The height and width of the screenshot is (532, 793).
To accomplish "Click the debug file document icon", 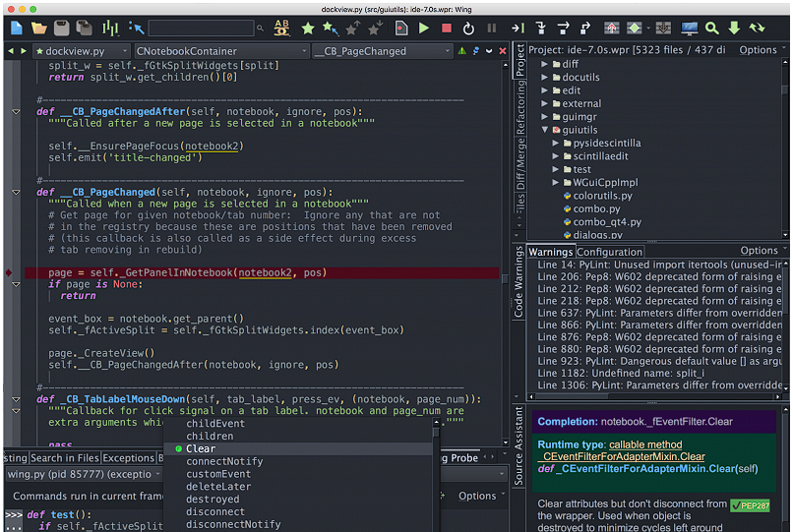I will (401, 29).
